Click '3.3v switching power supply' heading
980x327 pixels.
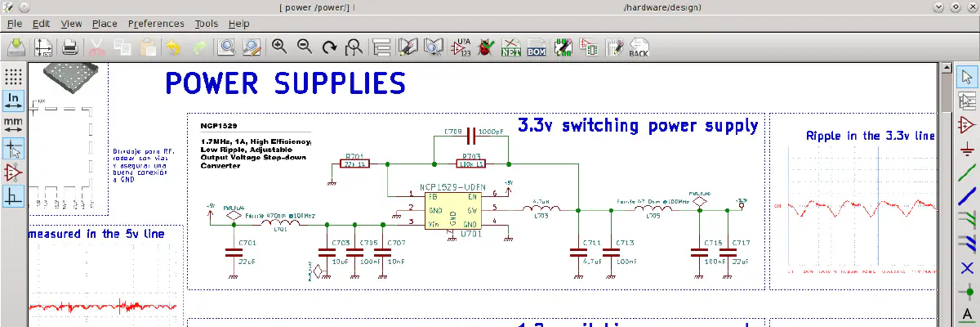tap(638, 126)
